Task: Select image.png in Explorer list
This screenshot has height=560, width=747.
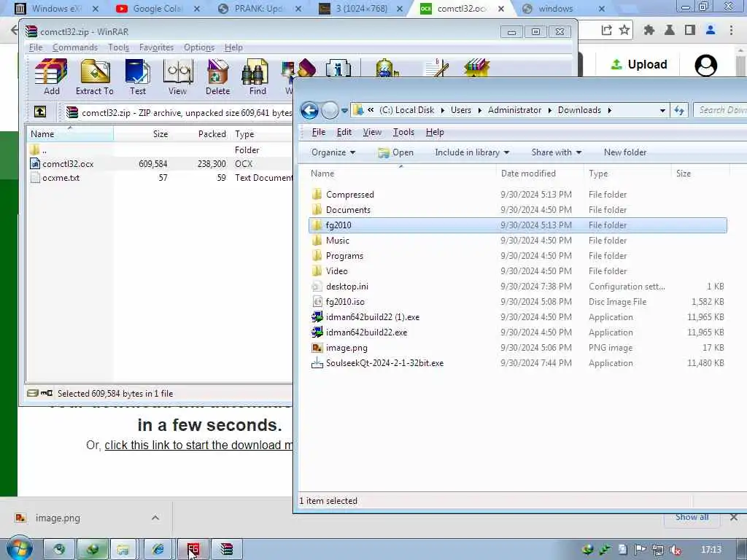Action: pyautogui.click(x=517, y=348)
